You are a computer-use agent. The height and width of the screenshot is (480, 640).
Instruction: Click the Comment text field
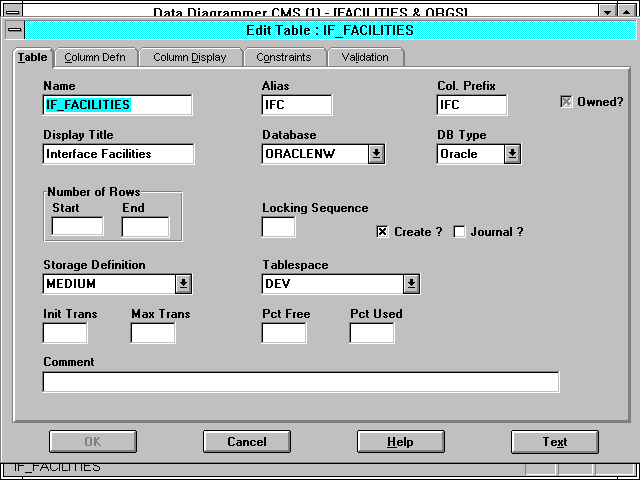click(300, 382)
